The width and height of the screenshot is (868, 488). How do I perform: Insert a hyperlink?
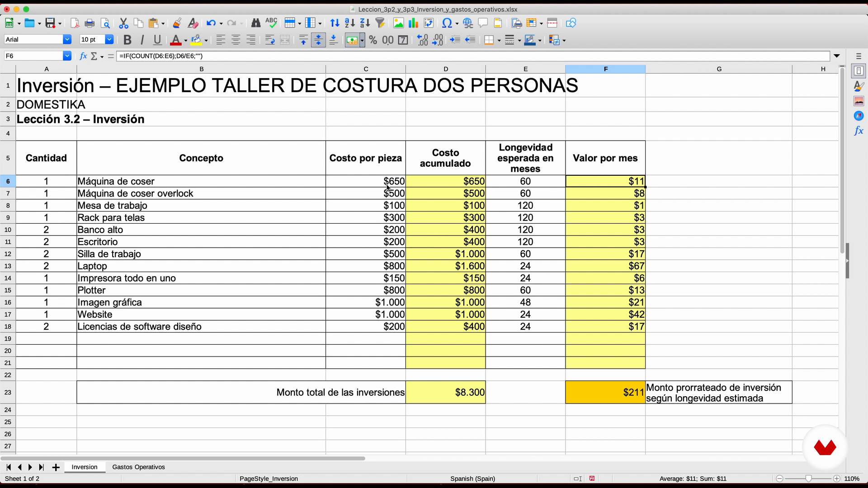pos(468,23)
